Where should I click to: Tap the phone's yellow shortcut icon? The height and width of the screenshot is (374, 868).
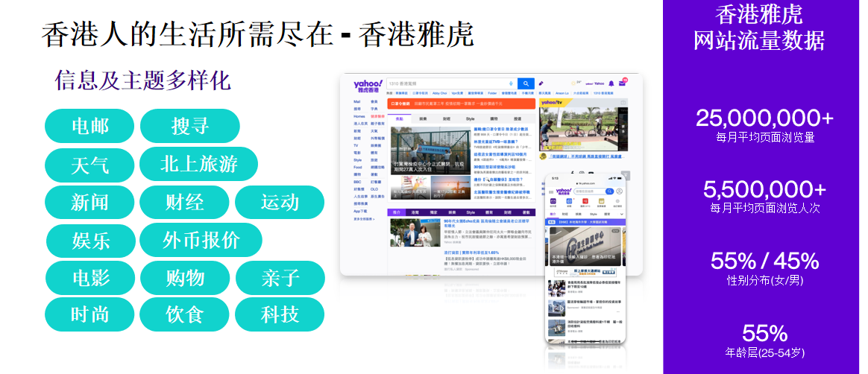point(601,201)
